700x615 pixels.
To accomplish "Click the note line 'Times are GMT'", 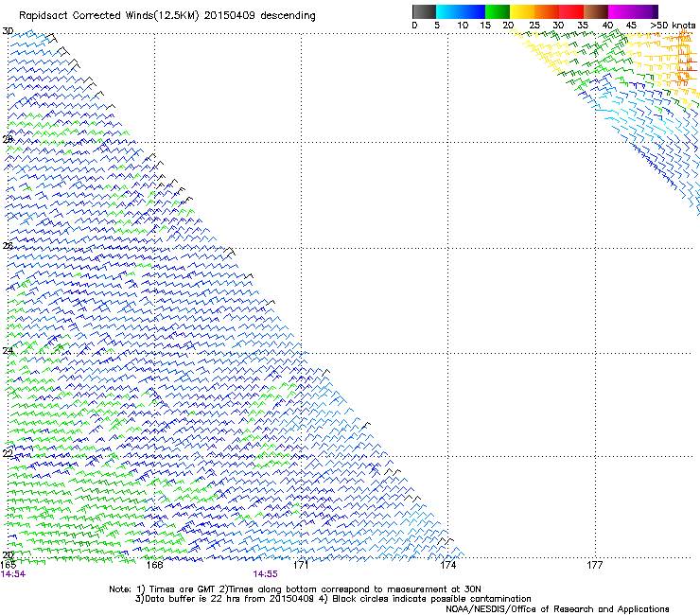I will [x=182, y=589].
